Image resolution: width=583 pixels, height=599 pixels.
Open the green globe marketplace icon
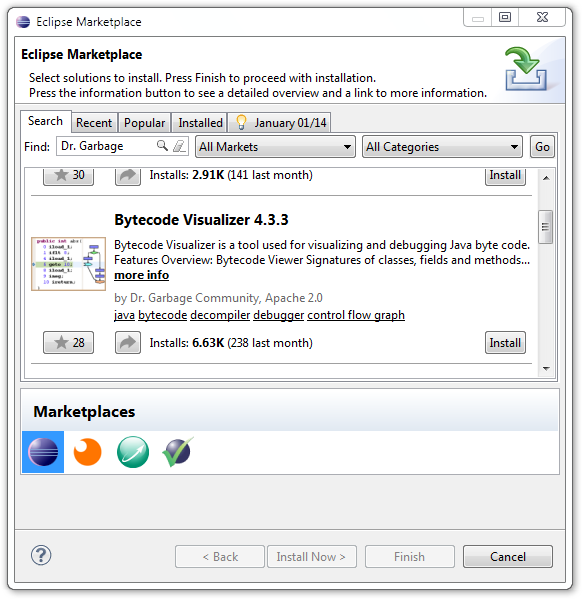133,452
